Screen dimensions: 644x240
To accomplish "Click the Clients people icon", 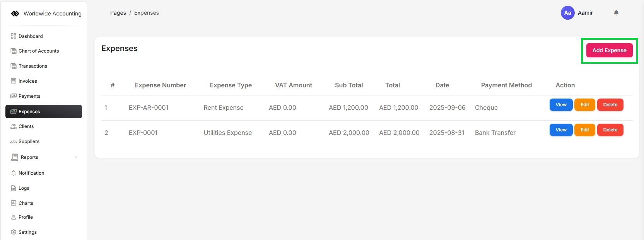I will (14, 126).
